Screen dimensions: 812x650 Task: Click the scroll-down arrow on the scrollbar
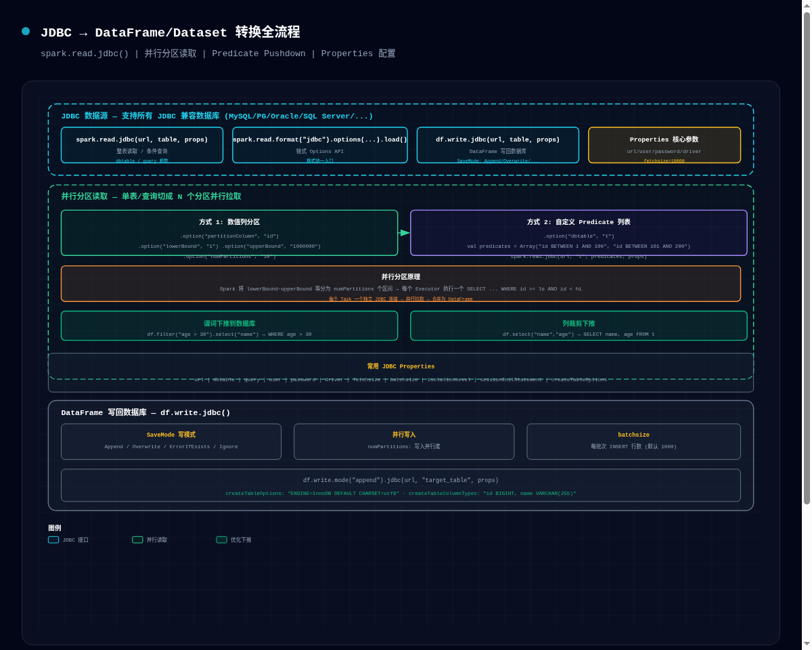pyautogui.click(x=807, y=644)
